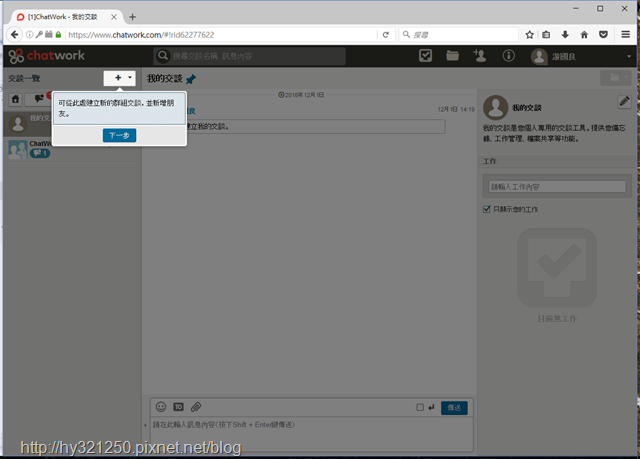Click the 我的交談 avatar in the info panel
The image size is (640, 459).
496,108
